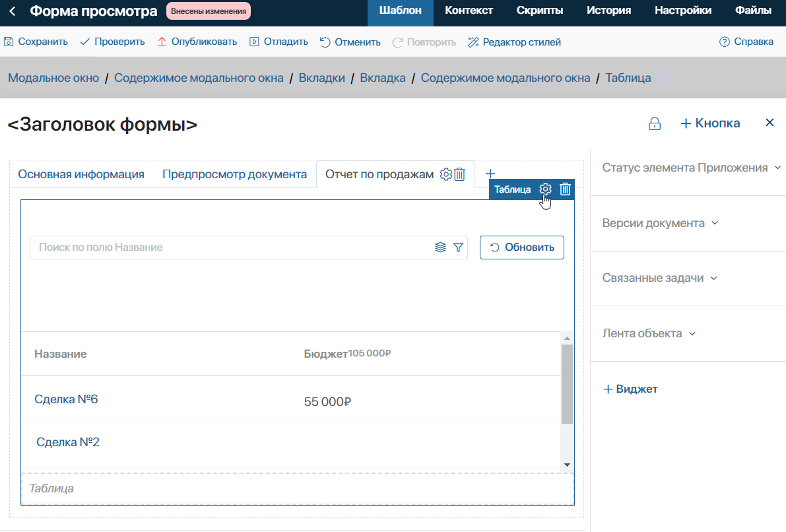Screen dimensions: 786x532
Task: Add a new tab with the plus icon
Action: point(490,174)
